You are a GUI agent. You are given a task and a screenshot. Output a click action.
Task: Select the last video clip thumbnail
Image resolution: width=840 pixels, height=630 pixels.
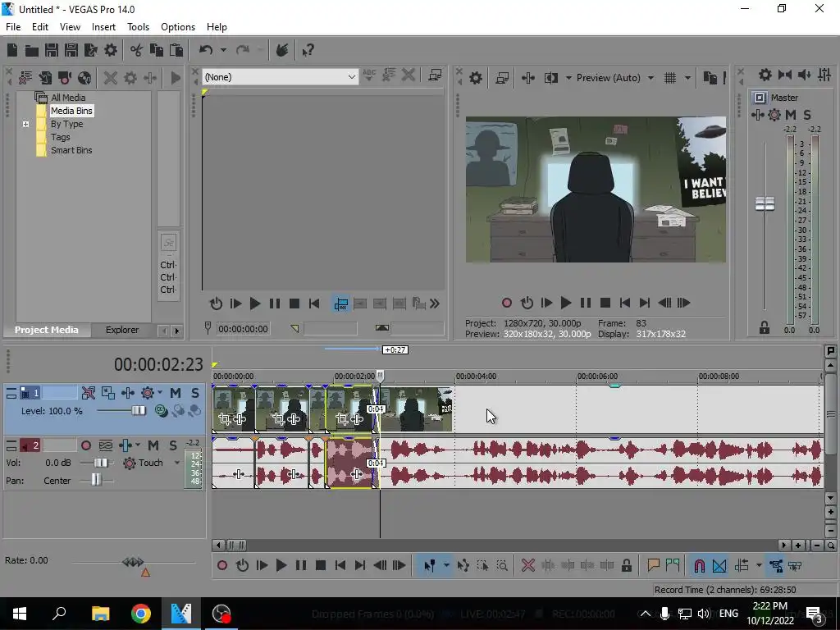click(416, 409)
